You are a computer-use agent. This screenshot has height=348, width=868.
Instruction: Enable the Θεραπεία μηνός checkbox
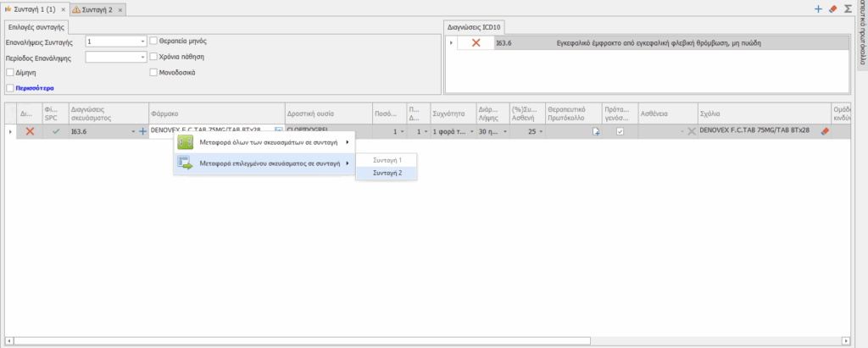pyautogui.click(x=153, y=41)
